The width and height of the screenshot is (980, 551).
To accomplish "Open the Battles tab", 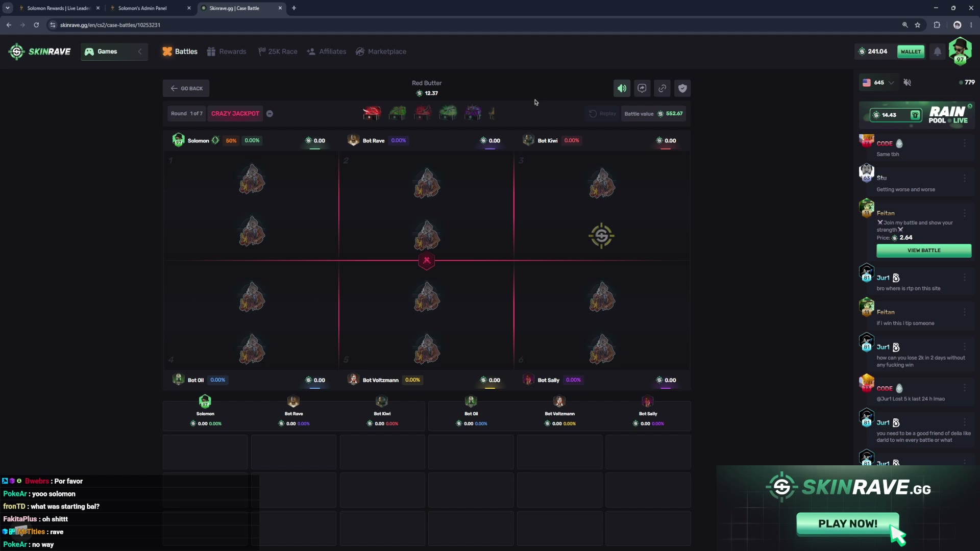I will coord(180,52).
